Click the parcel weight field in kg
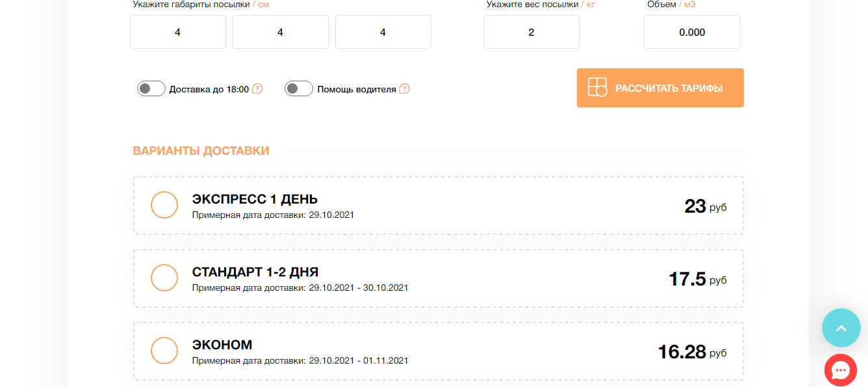 (531, 32)
